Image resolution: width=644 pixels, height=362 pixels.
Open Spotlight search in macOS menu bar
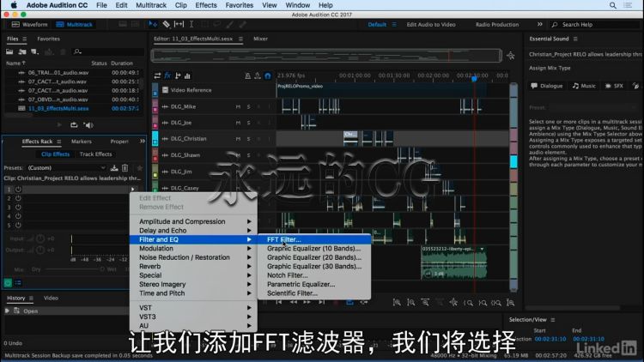613,5
